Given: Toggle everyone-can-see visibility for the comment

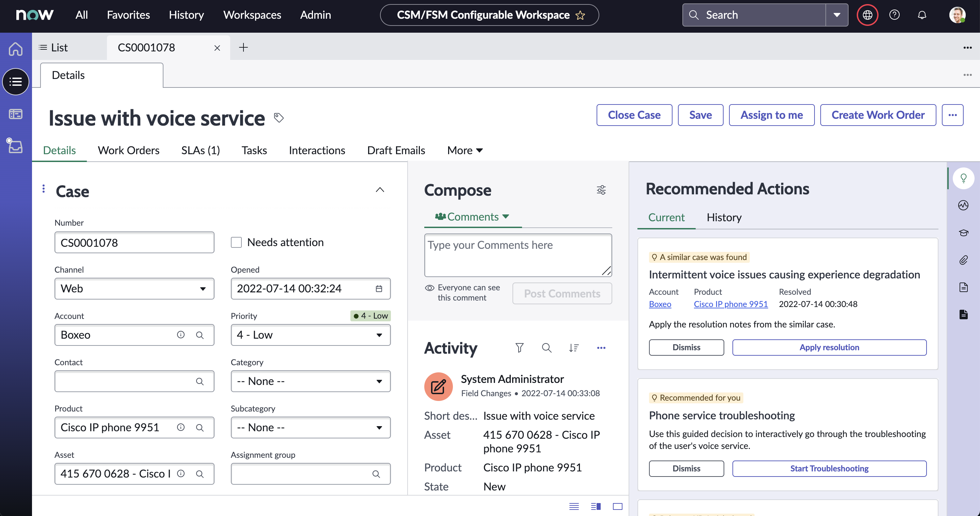Looking at the screenshot, I should pyautogui.click(x=429, y=288).
